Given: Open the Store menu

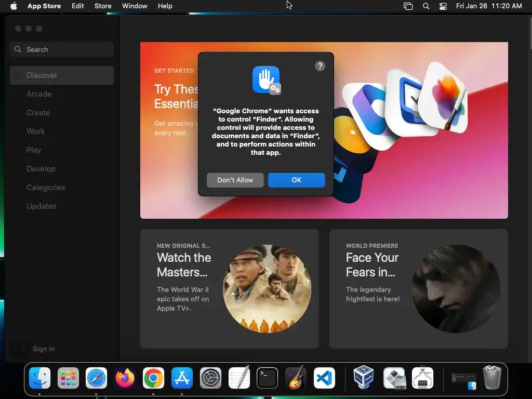Looking at the screenshot, I should tap(103, 6).
